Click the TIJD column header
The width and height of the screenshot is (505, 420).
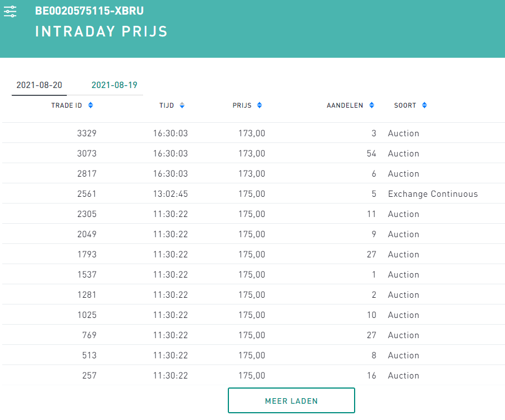tap(167, 105)
